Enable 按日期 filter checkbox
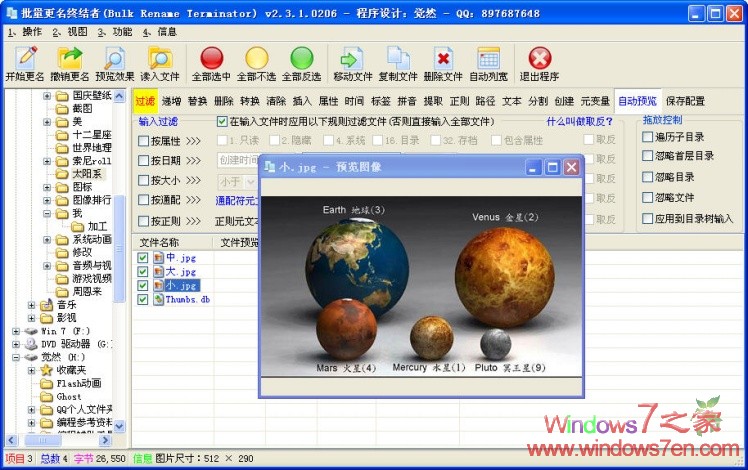Viewport: 748px width, 470px height. (143, 160)
